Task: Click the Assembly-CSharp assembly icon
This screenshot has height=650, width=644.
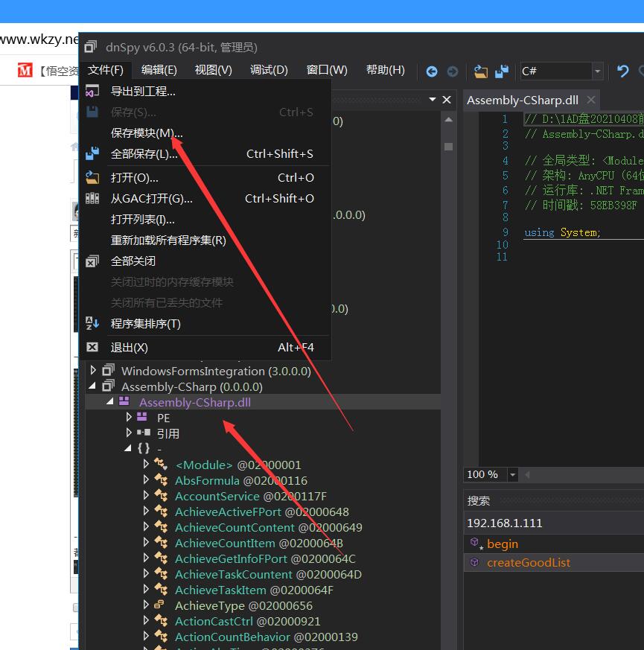Action: (109, 386)
